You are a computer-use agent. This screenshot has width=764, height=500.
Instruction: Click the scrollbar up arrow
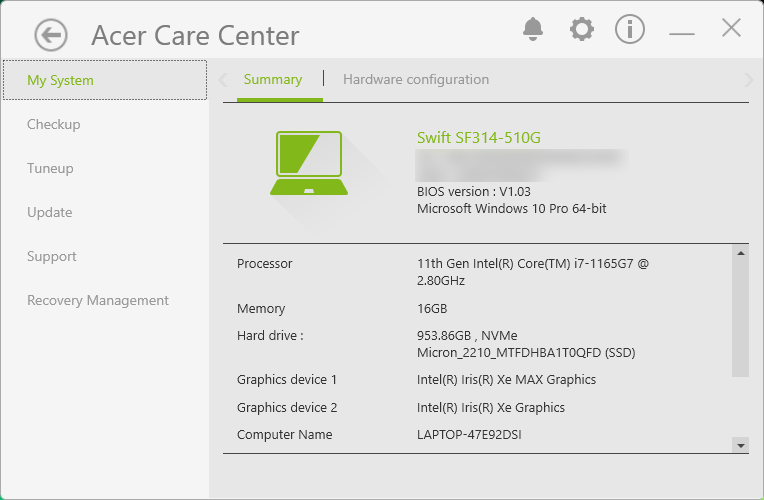coord(740,254)
